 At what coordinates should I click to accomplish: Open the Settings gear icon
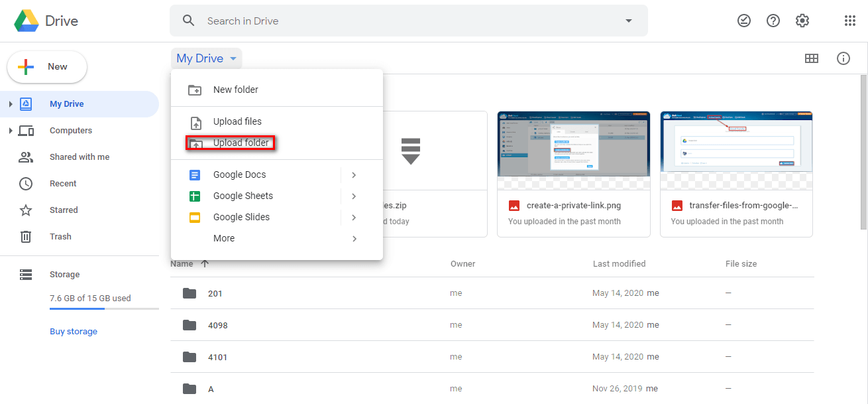[802, 21]
